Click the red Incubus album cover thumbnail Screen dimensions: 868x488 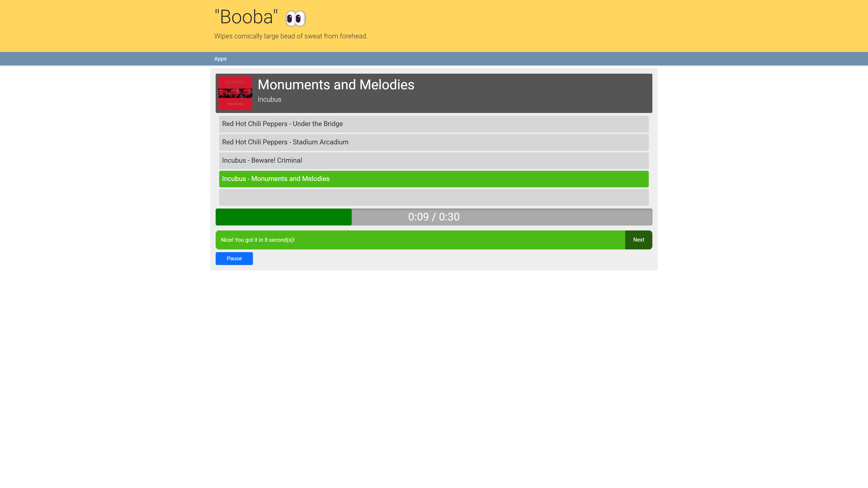235,93
